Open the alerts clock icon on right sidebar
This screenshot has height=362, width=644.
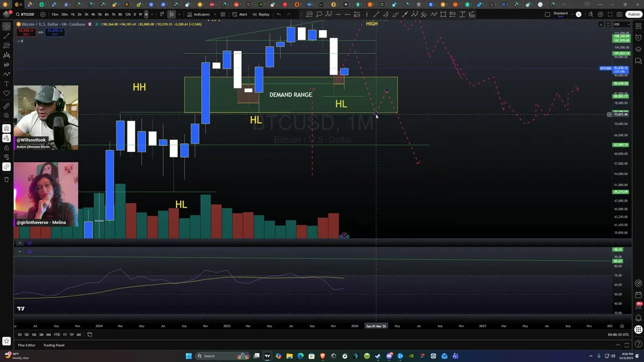pos(638,38)
